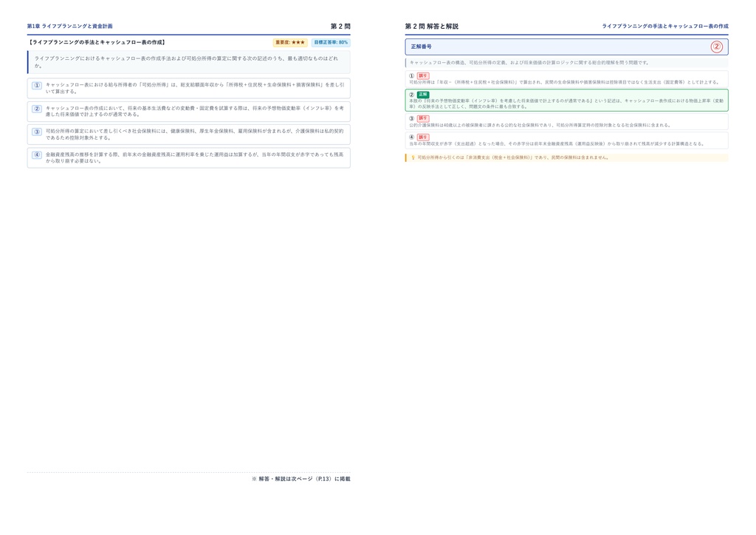Image resolution: width=756 pixels, height=535 pixels.
Task: Click the green 正解 badge of explanation ②
Action: (423, 95)
